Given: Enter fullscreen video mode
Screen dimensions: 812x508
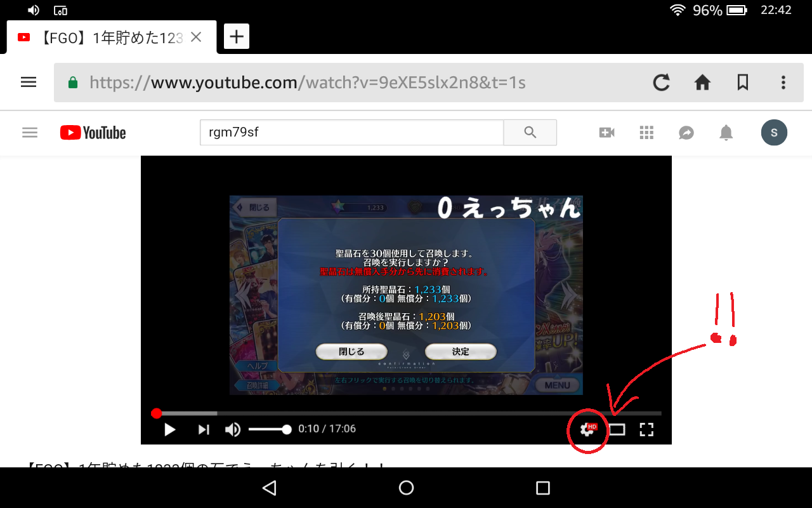Looking at the screenshot, I should tap(646, 430).
